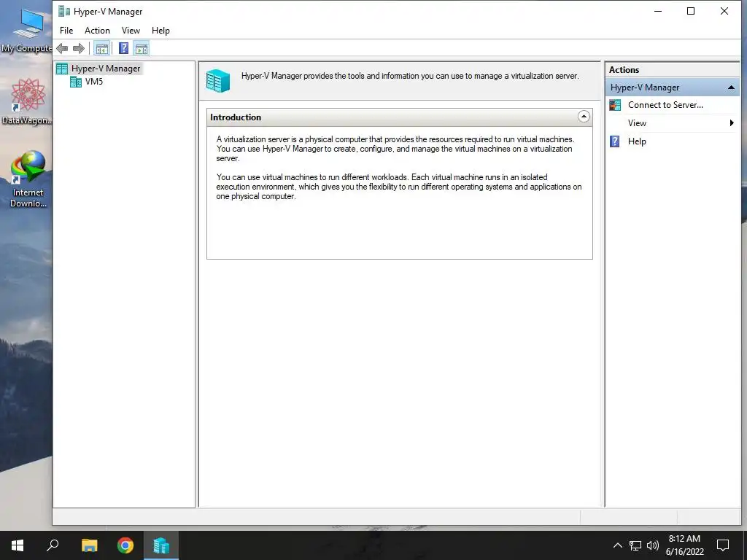
Task: Open the Help menu
Action: tap(160, 31)
